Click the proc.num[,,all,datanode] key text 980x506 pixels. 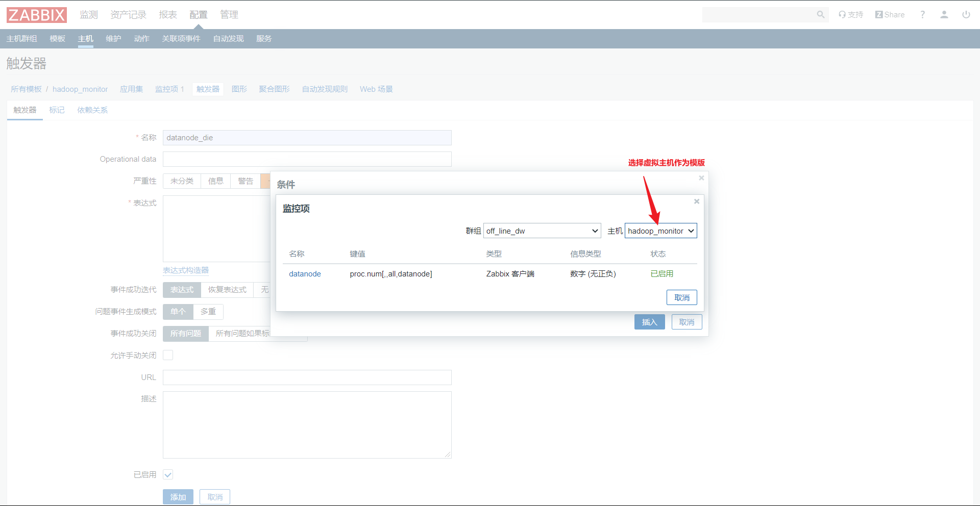391,274
